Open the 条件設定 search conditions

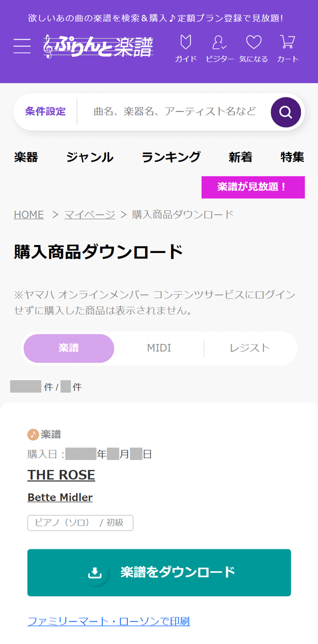click(x=46, y=112)
